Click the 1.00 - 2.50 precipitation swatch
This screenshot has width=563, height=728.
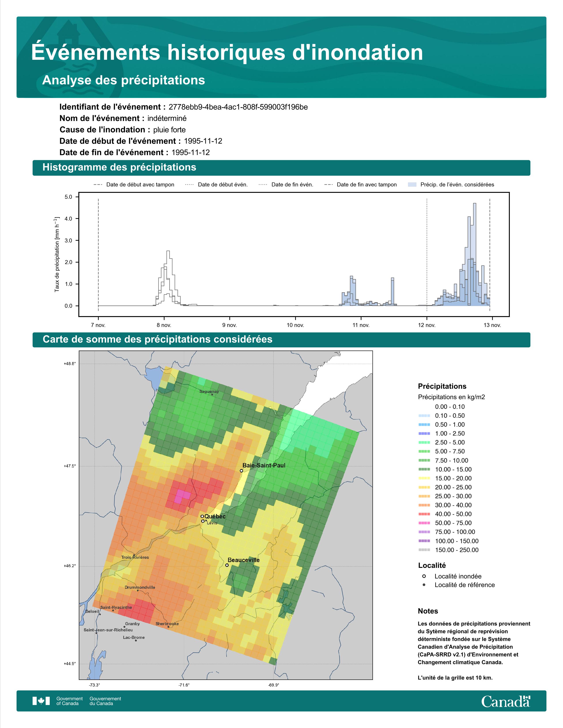(424, 433)
